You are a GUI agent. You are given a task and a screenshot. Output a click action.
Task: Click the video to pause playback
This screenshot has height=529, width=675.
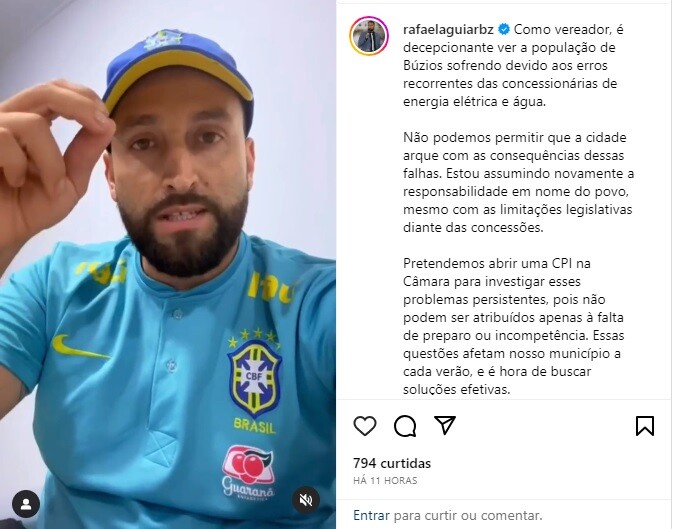[168, 264]
